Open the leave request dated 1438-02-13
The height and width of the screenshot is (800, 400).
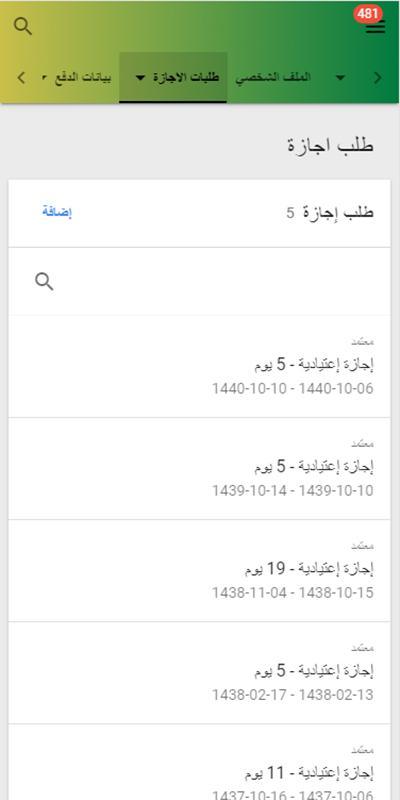(199, 673)
